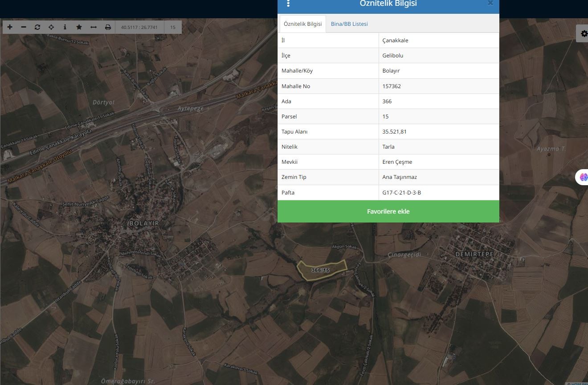This screenshot has width=588, height=385.
Task: Zoom in with the plus icon
Action: pos(10,27)
